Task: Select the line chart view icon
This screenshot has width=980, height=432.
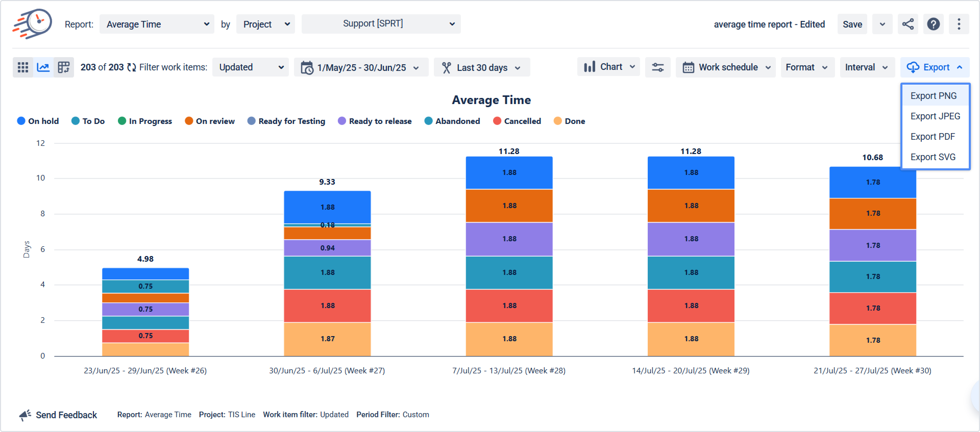Action: coord(43,67)
